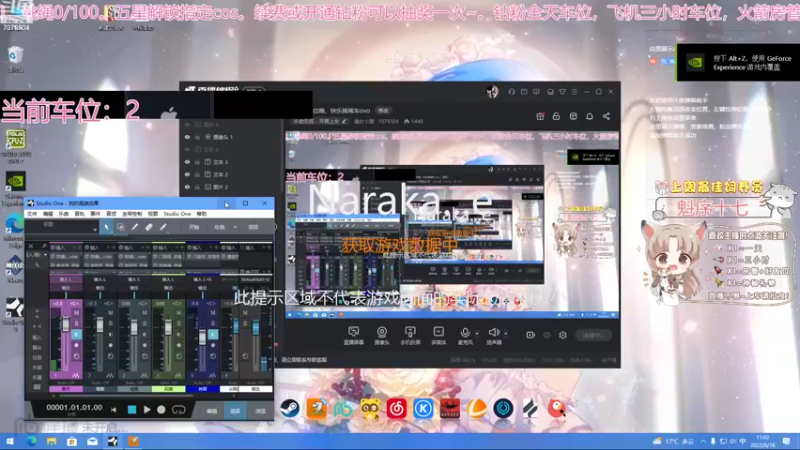Open the 手机投屏 phone casting option
This screenshot has height=450, width=800.
tap(410, 336)
